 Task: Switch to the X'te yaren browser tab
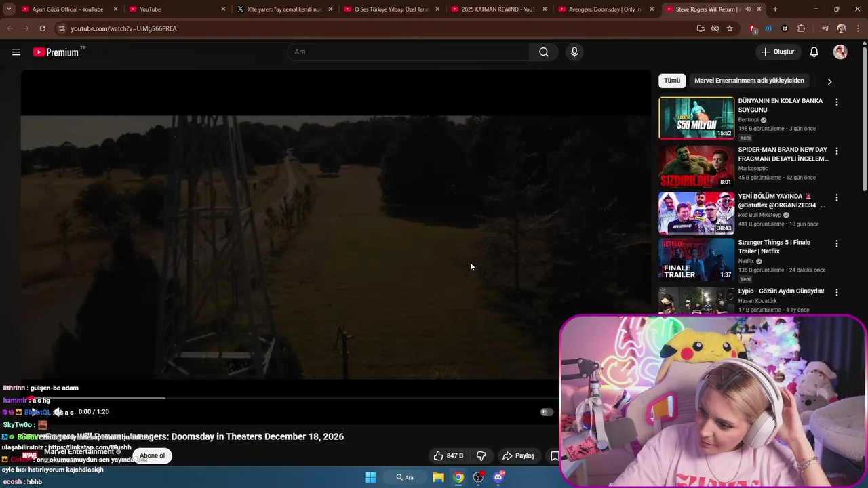pyautogui.click(x=285, y=9)
